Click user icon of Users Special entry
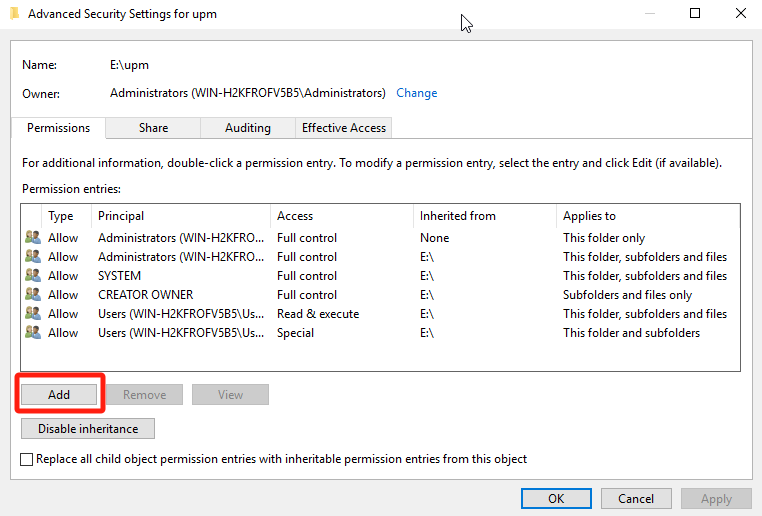The width and height of the screenshot is (762, 516). pyautogui.click(x=33, y=333)
